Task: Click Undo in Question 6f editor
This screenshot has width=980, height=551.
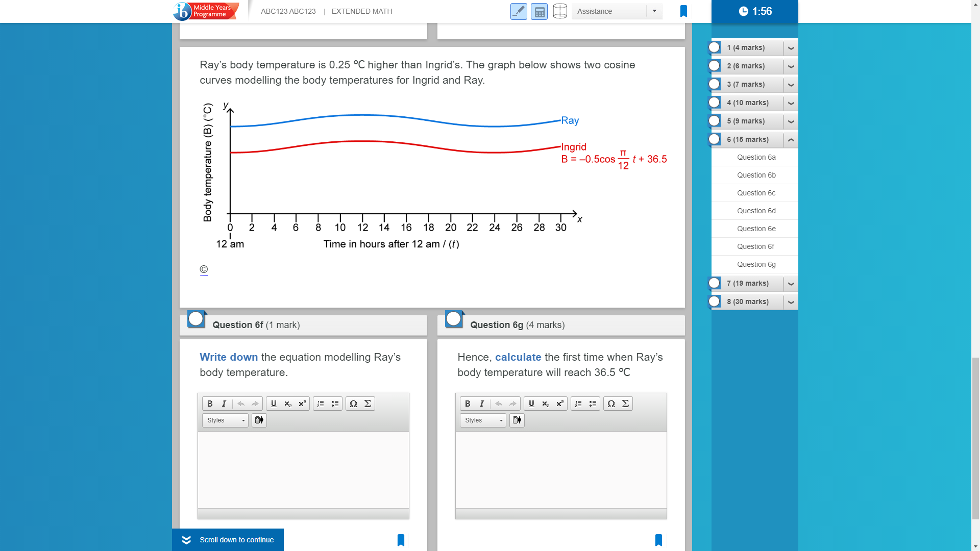Action: coord(241,404)
